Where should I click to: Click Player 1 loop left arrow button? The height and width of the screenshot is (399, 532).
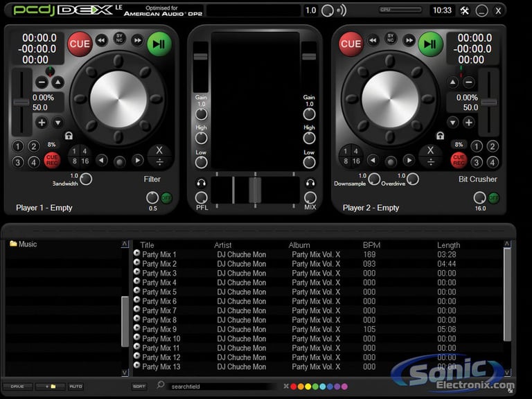click(x=101, y=160)
